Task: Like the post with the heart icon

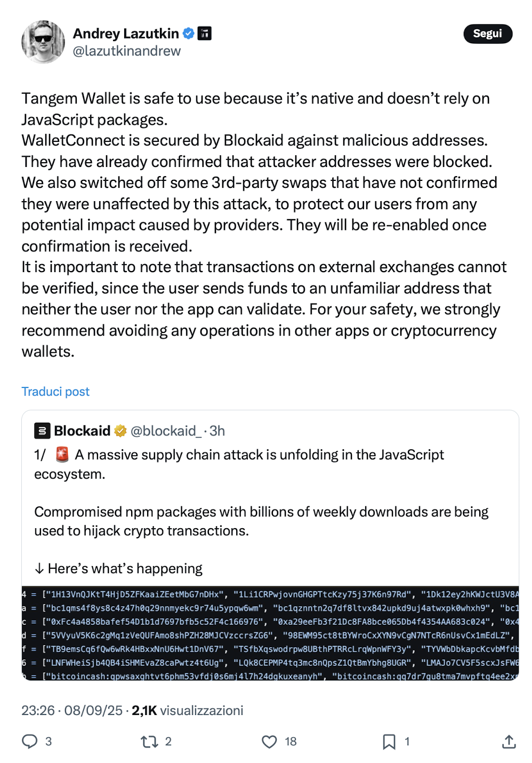Action: (270, 741)
